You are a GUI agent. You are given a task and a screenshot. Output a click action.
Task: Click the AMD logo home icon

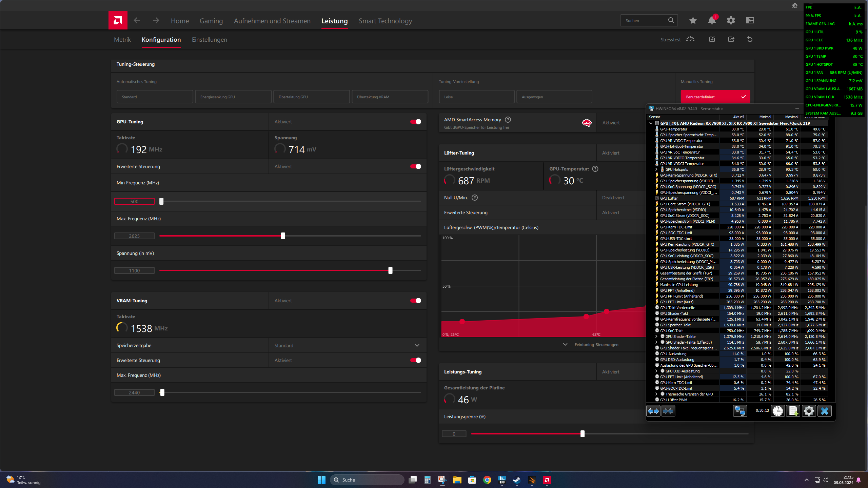(118, 20)
